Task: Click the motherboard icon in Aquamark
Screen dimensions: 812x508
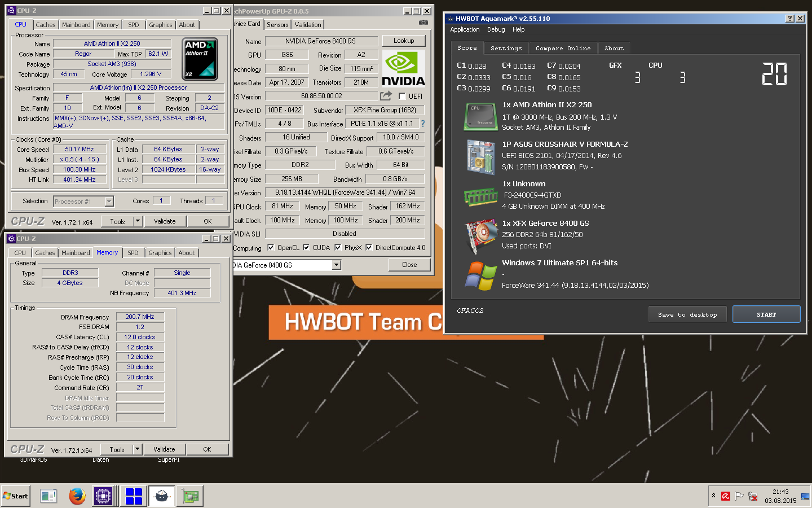Action: pyautogui.click(x=480, y=156)
